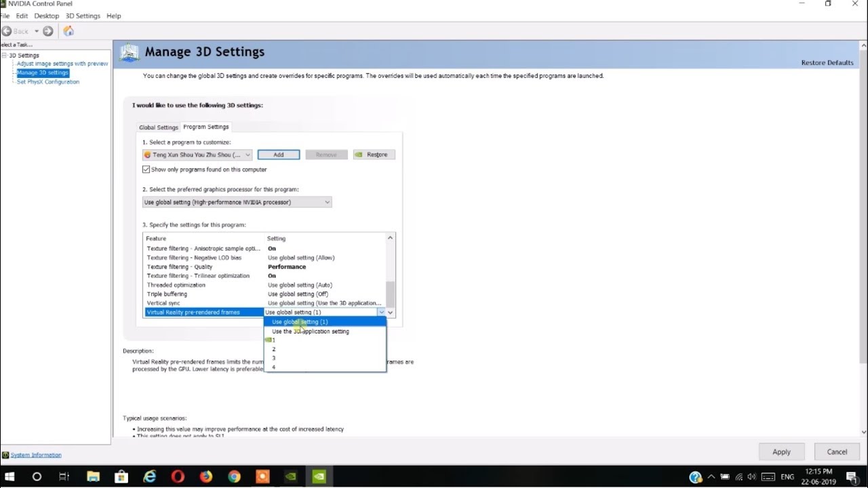
Task: Click the Add program button
Action: [279, 155]
